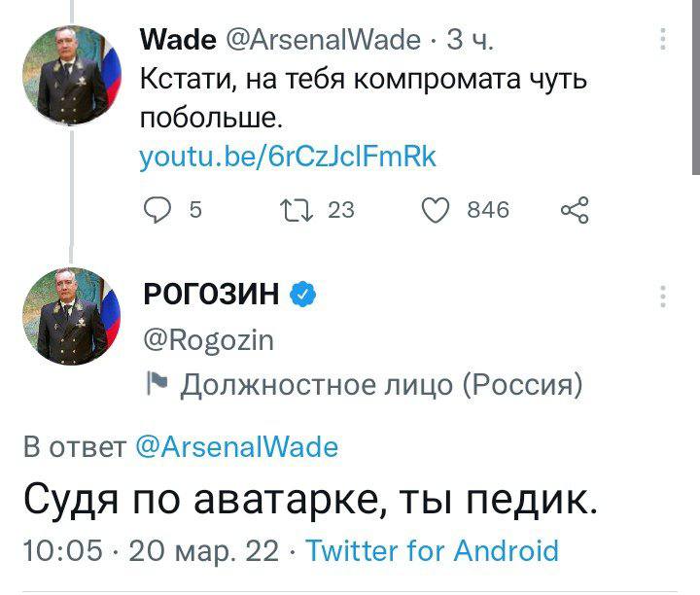
Task: Reply to Wade's tweet via the speech bubble
Action: 157,209
